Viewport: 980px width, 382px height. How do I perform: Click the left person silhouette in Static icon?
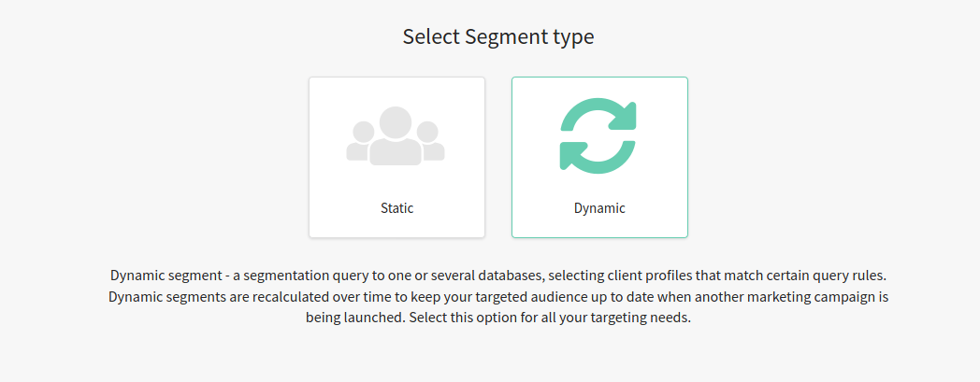tap(360, 140)
